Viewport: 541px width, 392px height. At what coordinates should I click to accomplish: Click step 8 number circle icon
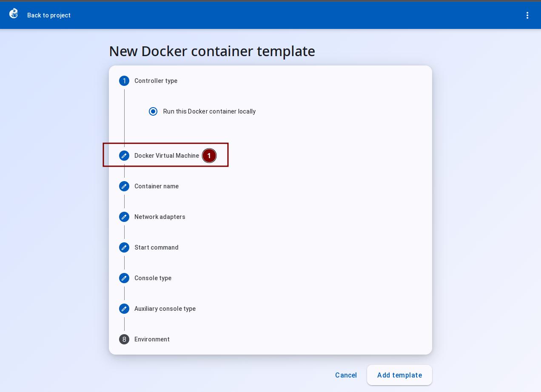click(124, 339)
